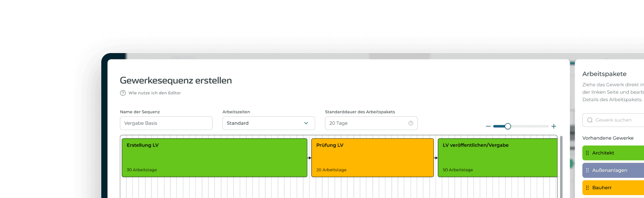Click '30 Arbeitstage' duration text
Image resolution: width=644 pixels, height=198 pixels.
coord(142,170)
